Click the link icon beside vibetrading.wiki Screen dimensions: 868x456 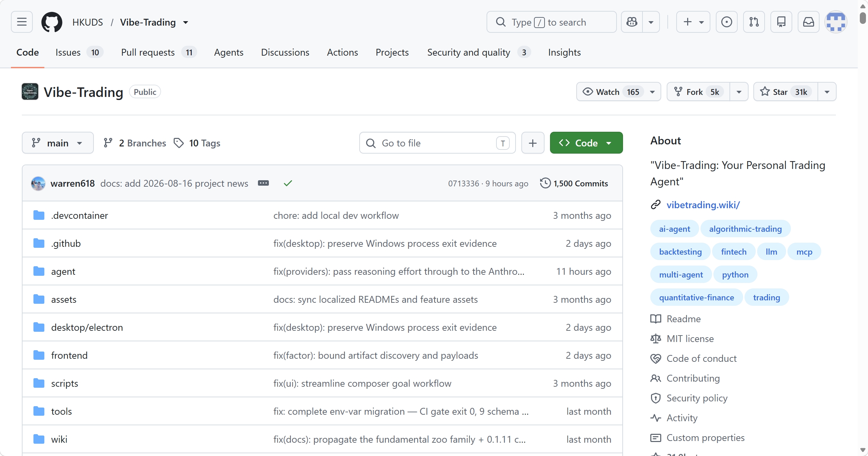[x=656, y=205]
